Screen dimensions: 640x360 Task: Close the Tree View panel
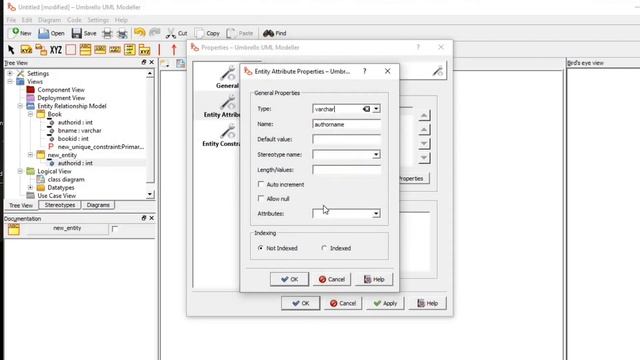point(151,62)
